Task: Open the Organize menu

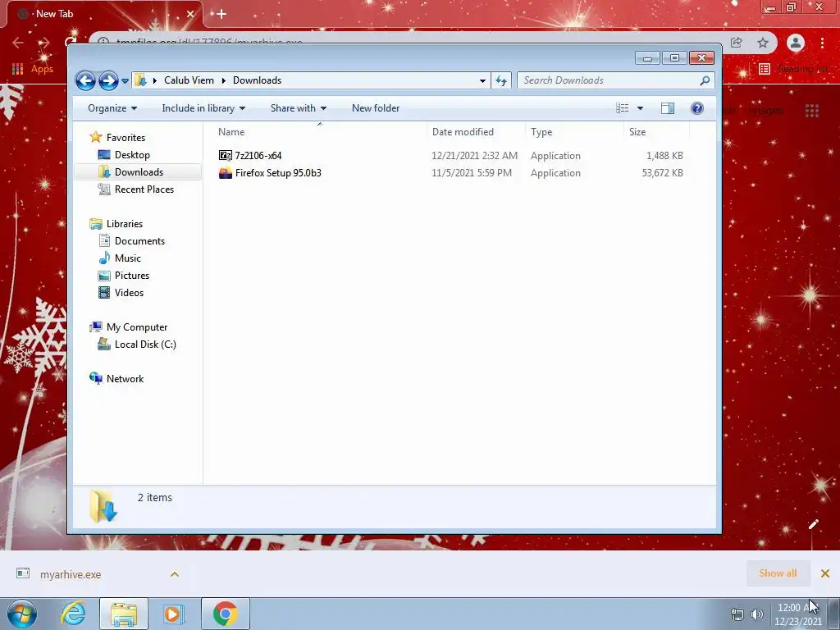Action: click(x=112, y=108)
